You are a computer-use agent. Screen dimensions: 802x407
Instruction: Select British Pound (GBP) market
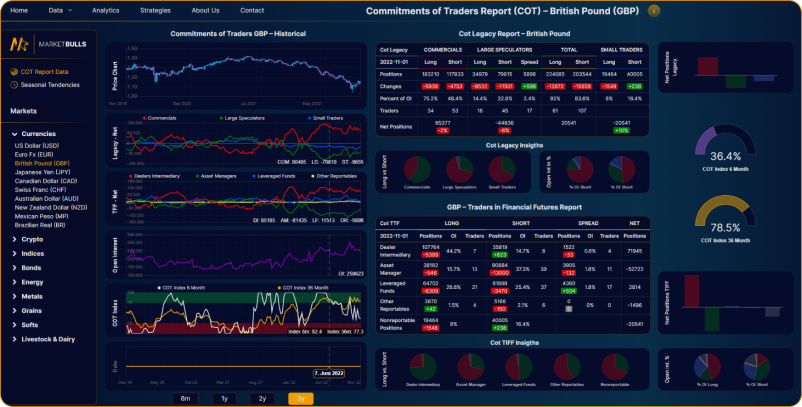[42, 164]
